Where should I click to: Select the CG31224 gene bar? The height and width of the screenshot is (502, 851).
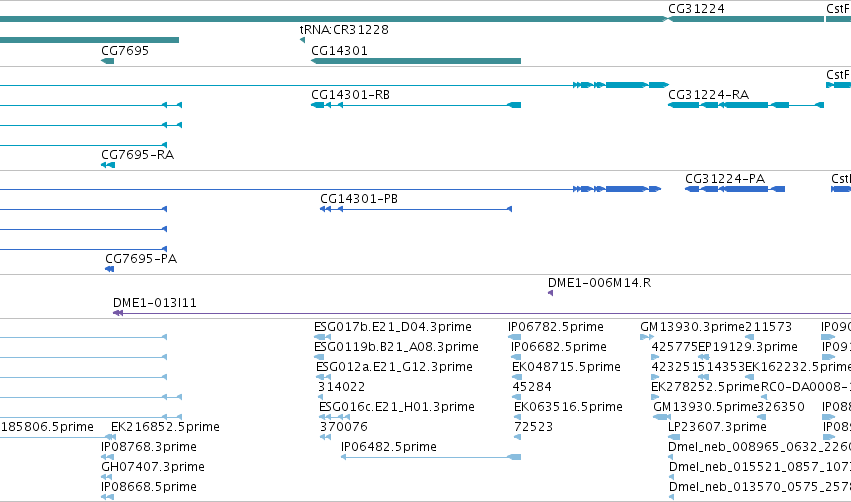(x=746, y=19)
